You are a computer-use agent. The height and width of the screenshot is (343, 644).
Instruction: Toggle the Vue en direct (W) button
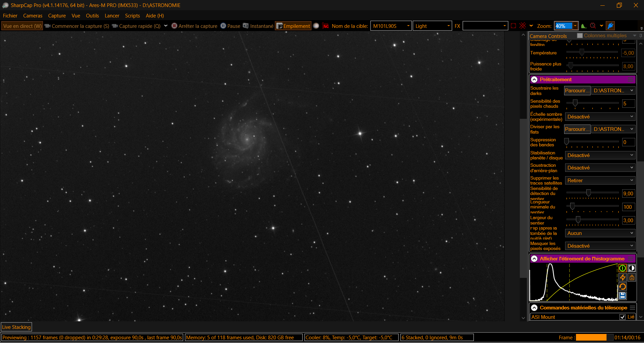click(22, 26)
